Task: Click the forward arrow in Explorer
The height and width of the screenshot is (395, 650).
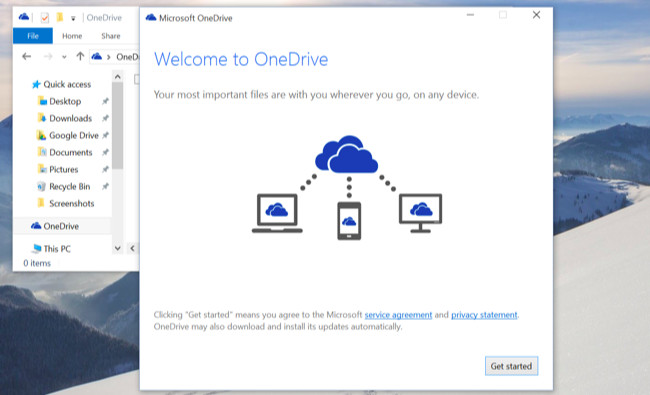Action: (48, 56)
